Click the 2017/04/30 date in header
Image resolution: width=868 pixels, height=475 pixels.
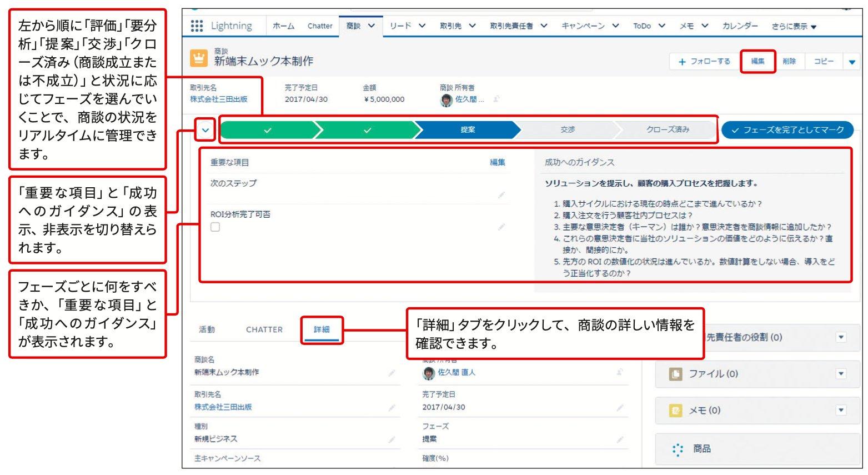tap(306, 99)
